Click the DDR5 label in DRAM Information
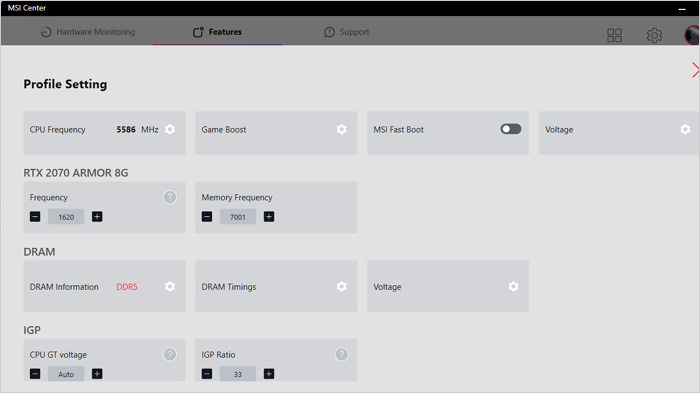Image resolution: width=700 pixels, height=393 pixels. point(127,287)
